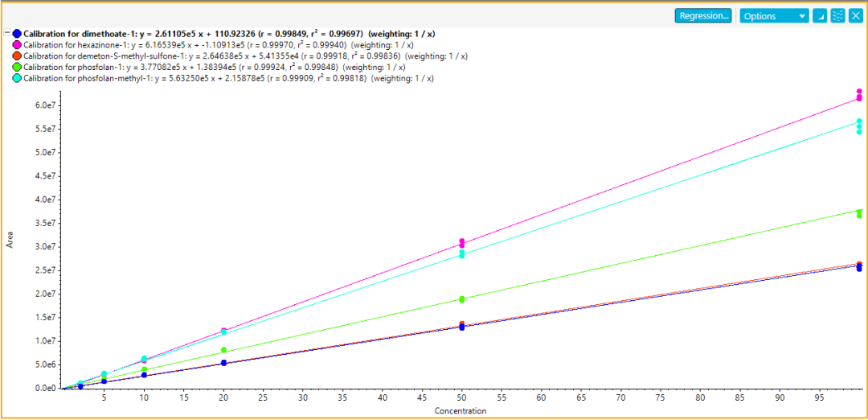
Task: Click the 3.0e7 y-axis tick label
Action: pyautogui.click(x=44, y=246)
